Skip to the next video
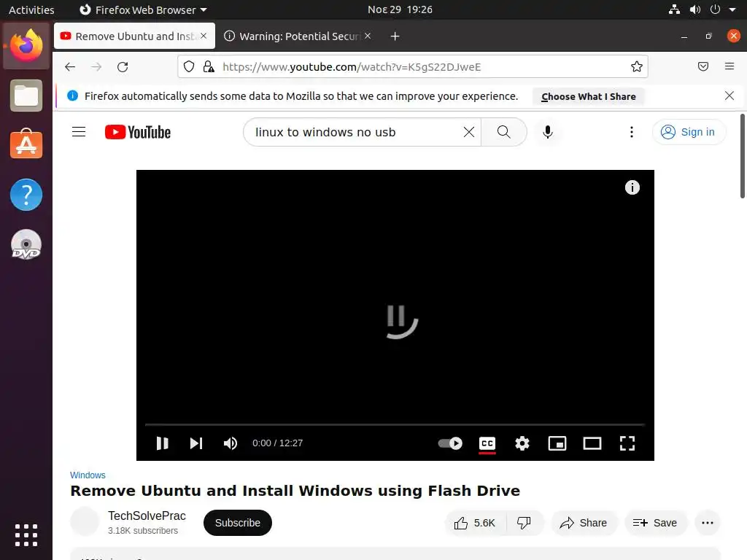The image size is (747, 560). pos(196,443)
